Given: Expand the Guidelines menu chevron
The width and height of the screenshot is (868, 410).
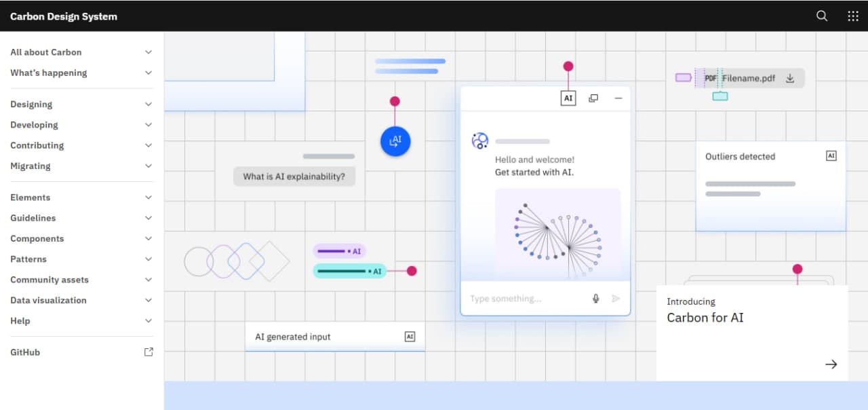Looking at the screenshot, I should coord(149,218).
